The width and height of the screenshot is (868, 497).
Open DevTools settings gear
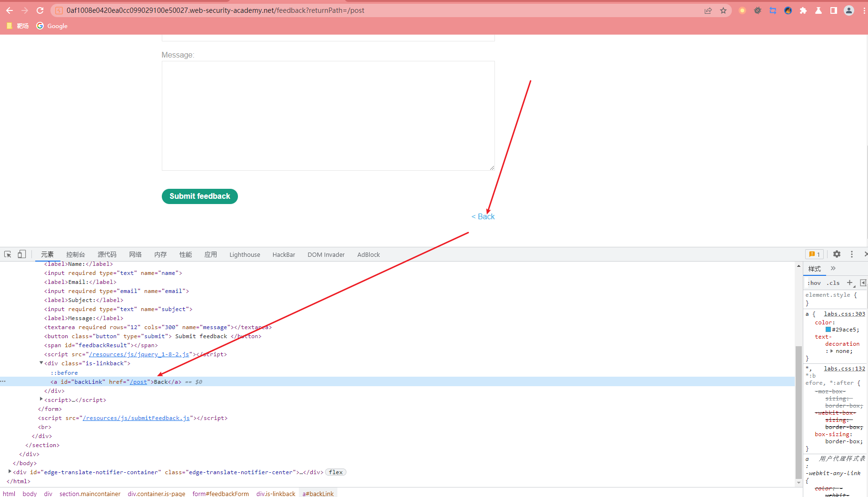[x=836, y=254]
